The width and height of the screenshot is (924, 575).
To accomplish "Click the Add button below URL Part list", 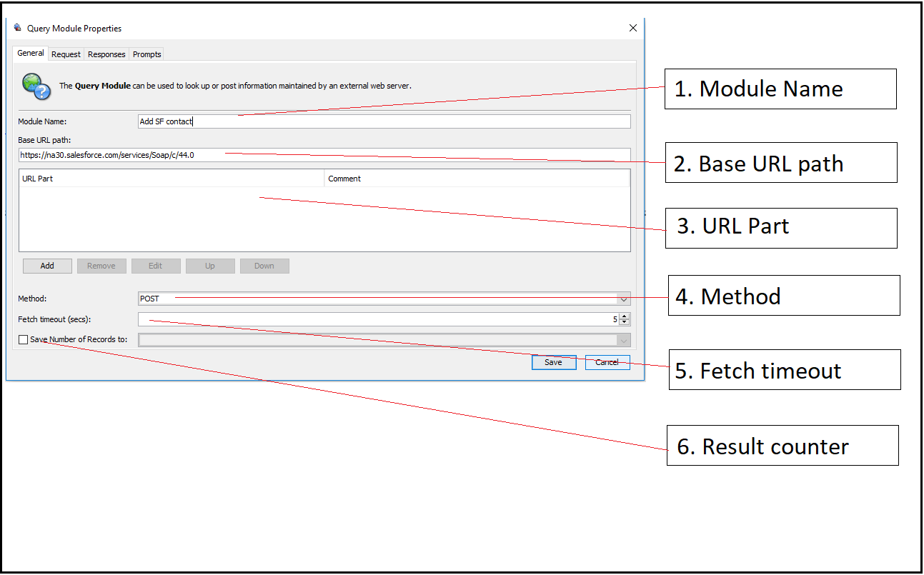I will click(x=46, y=266).
